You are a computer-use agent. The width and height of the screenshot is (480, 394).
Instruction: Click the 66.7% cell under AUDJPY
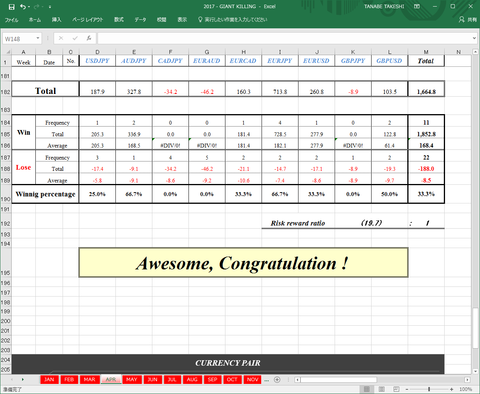tap(134, 194)
